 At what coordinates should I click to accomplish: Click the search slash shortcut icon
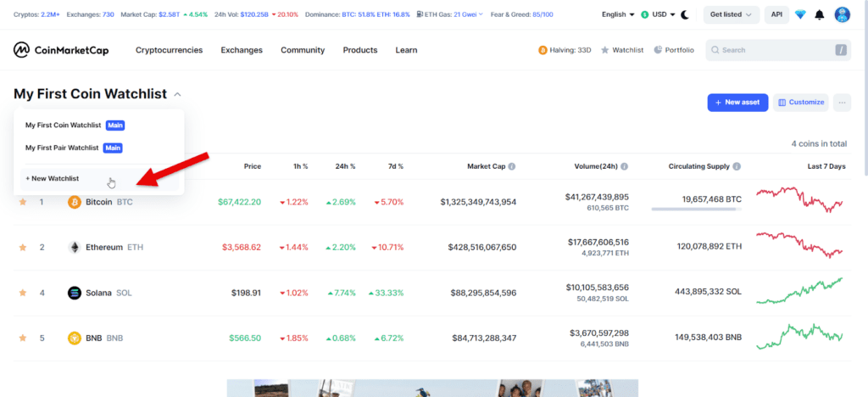click(x=841, y=50)
